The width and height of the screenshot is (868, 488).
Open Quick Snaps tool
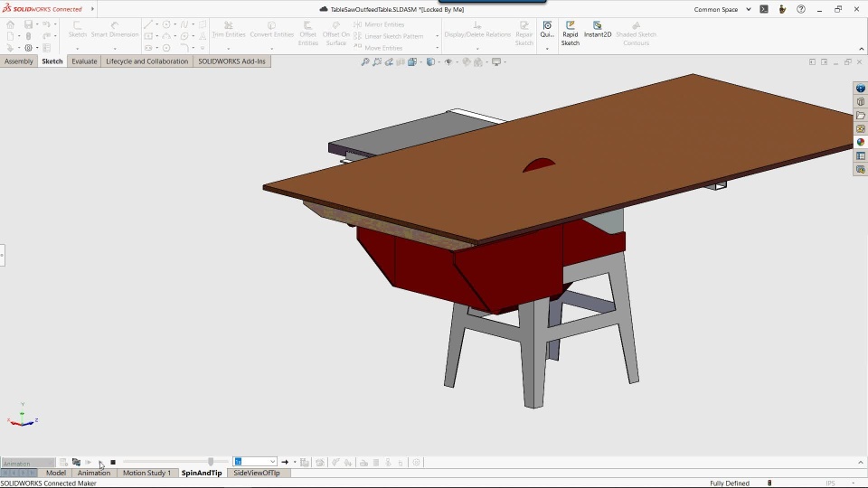(x=547, y=29)
